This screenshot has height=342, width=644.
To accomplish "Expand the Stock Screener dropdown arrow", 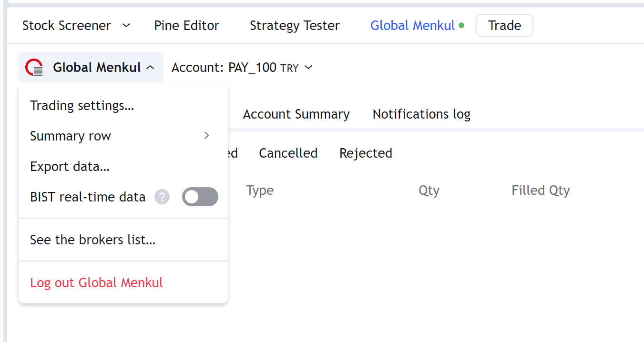I will [x=126, y=25].
